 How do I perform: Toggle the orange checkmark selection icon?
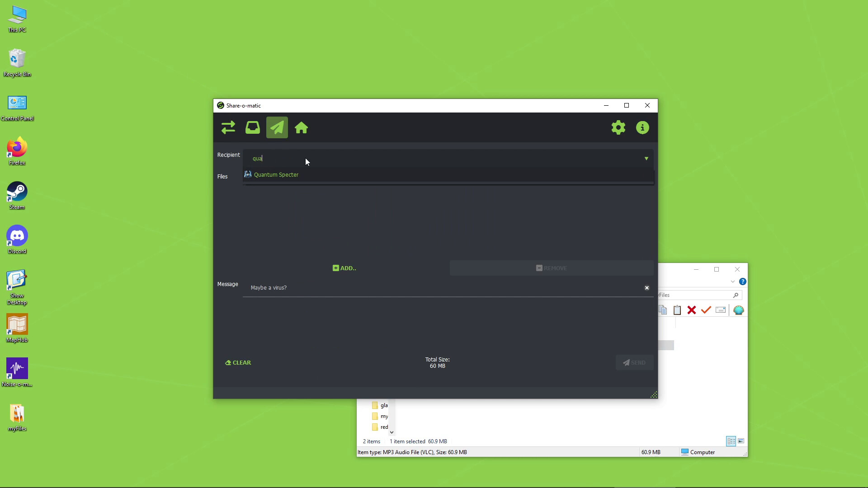point(706,310)
